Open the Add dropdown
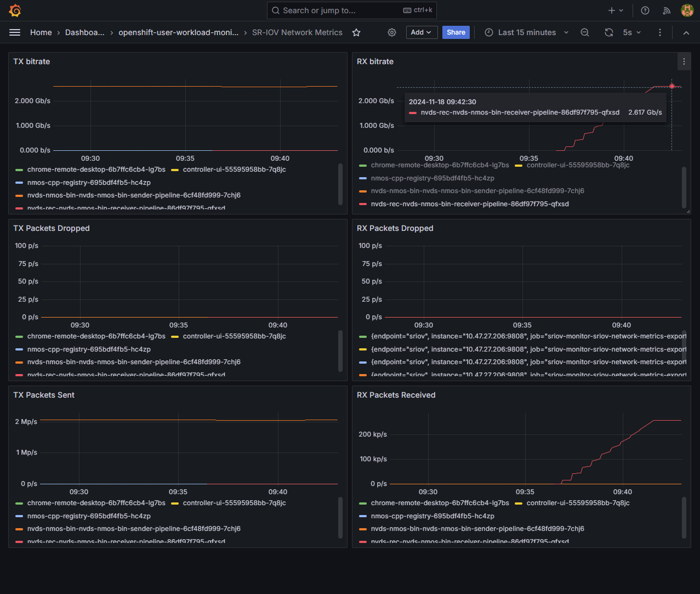This screenshot has width=700, height=594. (x=422, y=32)
